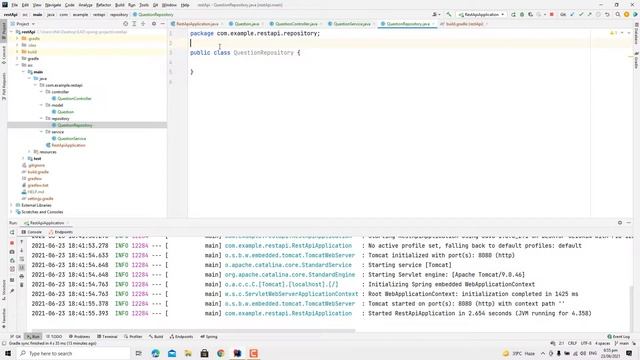Screen dimensions: 640x360
Task: Select the Endpoints tab in Run panel
Action: (61, 232)
